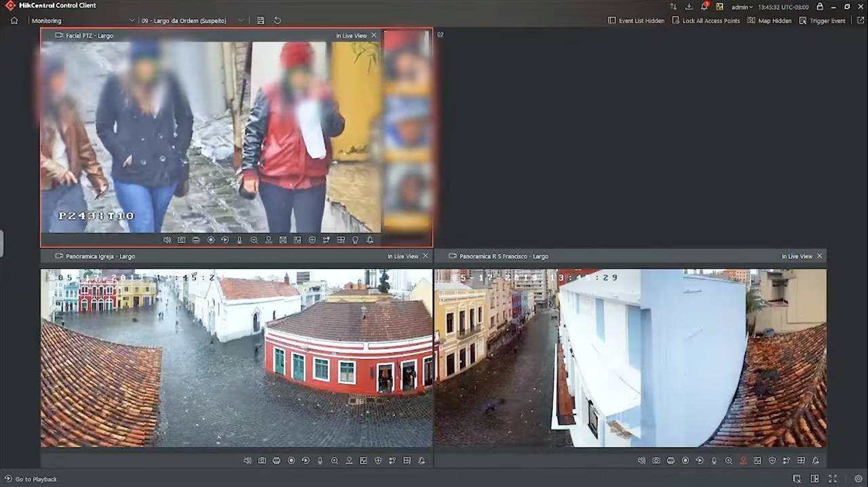
Task: Start instant playback on Panoramica Igreja feed
Action: pyautogui.click(x=305, y=461)
